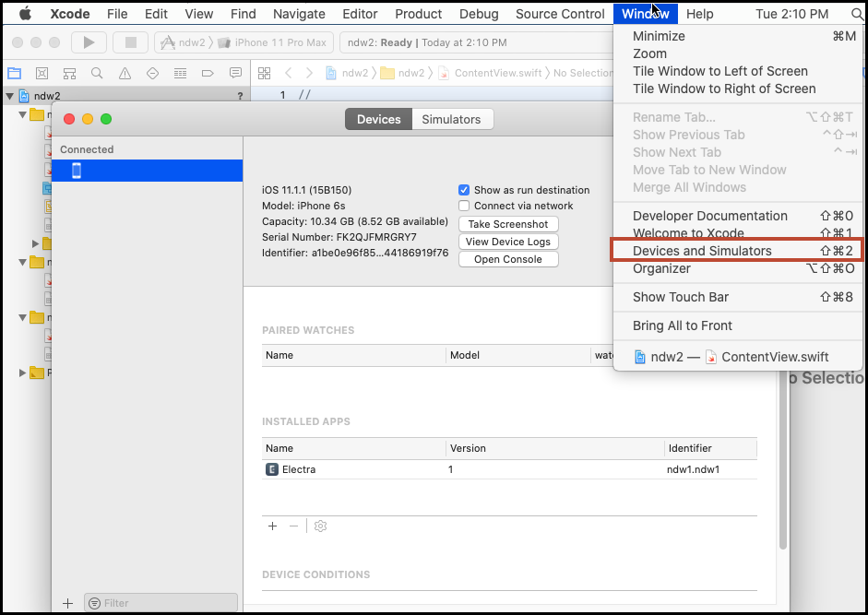Open the Find navigator magnifier icon
The width and height of the screenshot is (868, 615).
[x=97, y=73]
